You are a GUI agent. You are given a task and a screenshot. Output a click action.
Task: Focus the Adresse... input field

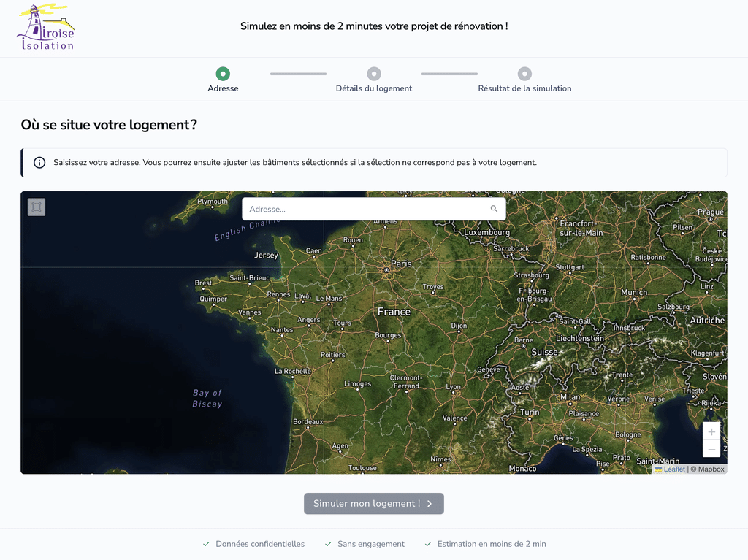(374, 209)
